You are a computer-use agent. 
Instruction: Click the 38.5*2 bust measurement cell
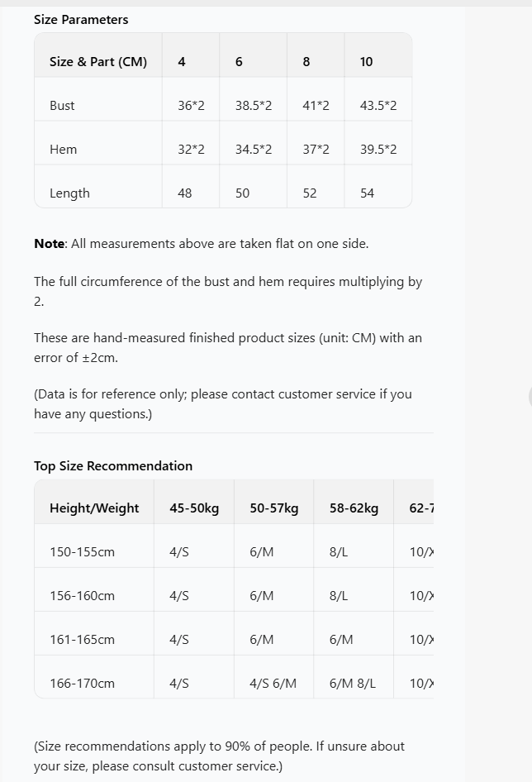(254, 105)
